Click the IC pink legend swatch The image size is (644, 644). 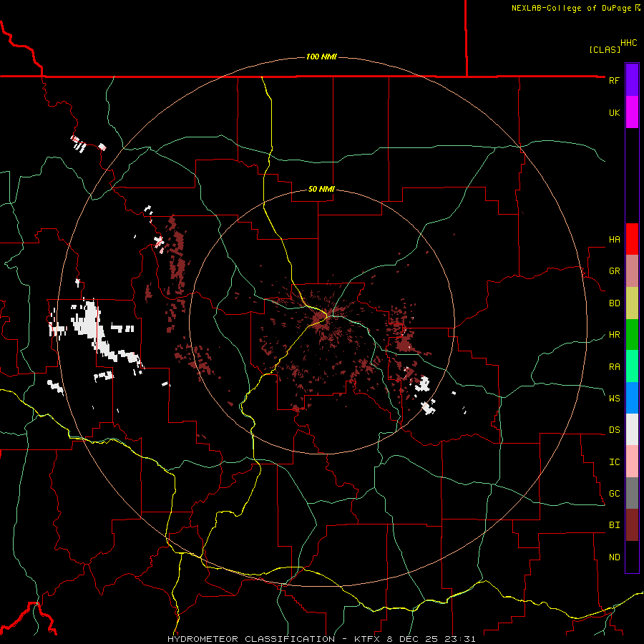tap(632, 462)
